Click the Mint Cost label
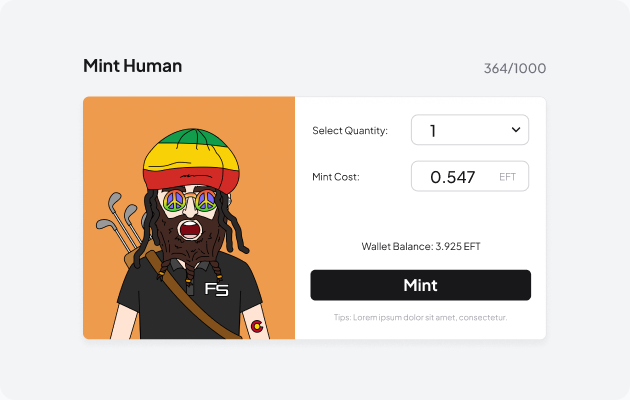This screenshot has width=630, height=400. click(x=336, y=177)
